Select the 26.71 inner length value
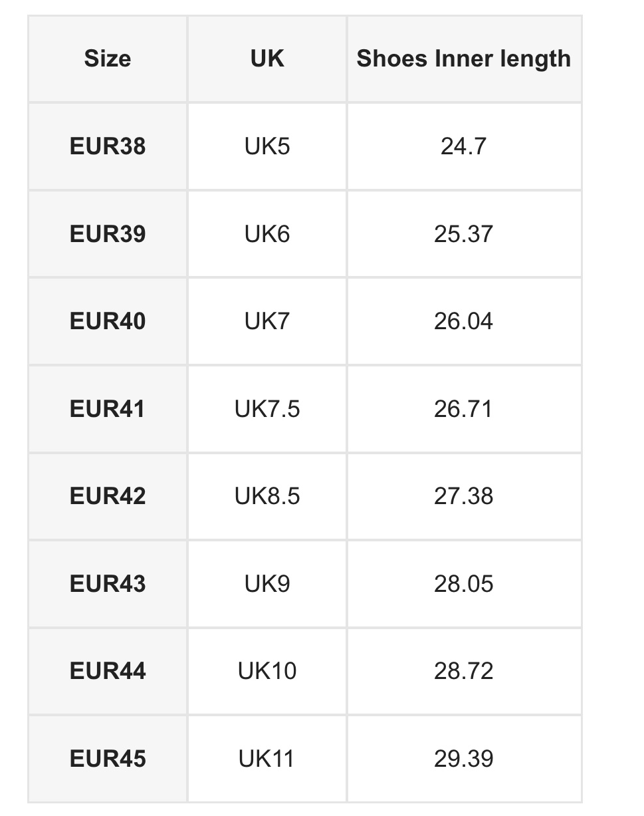Image resolution: width=644 pixels, height=816 pixels. pos(463,409)
